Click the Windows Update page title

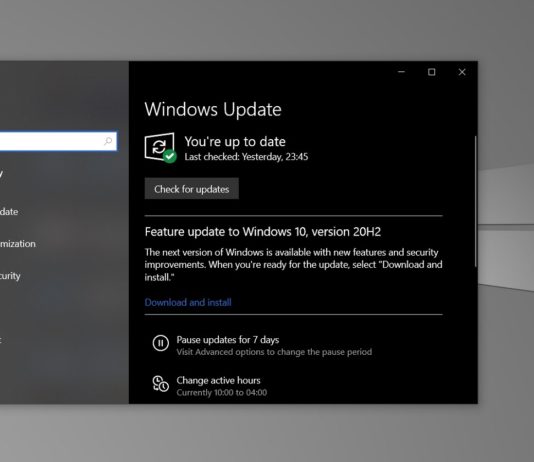pyautogui.click(x=213, y=109)
